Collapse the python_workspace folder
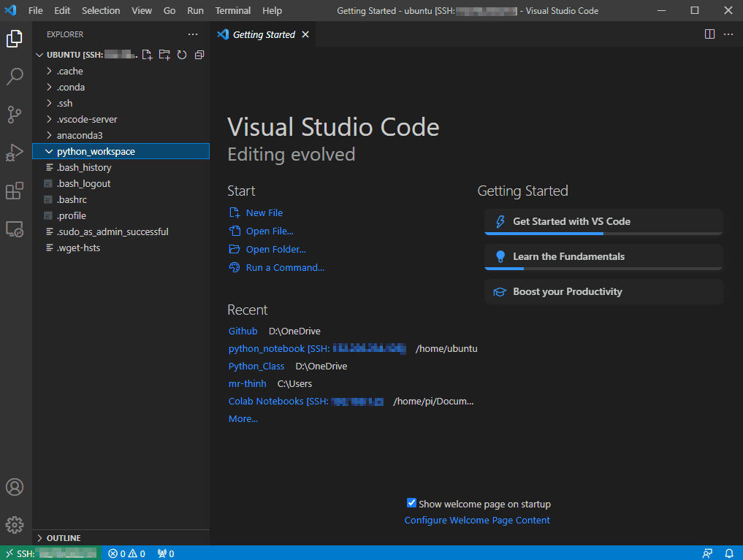This screenshot has height=560, width=743. (x=121, y=151)
